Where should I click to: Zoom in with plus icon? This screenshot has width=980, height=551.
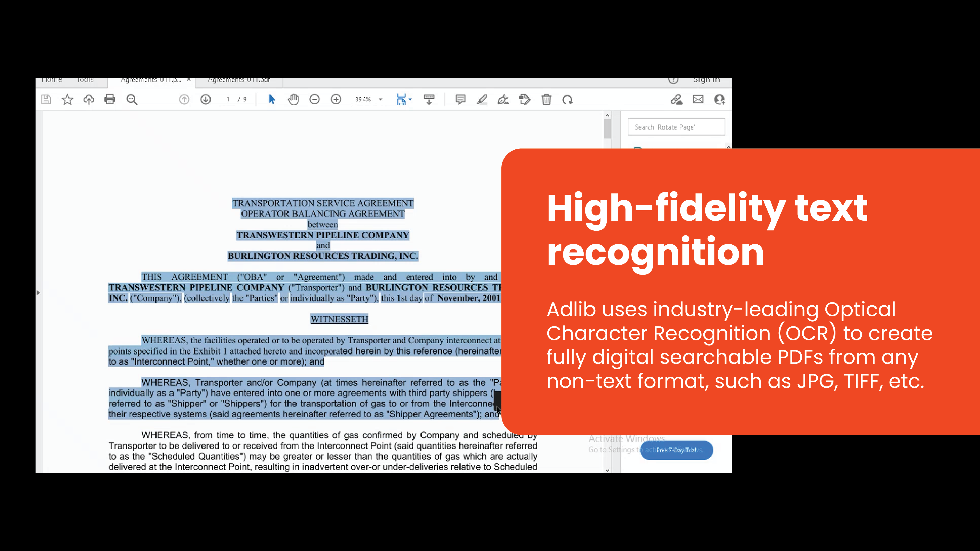(x=336, y=100)
